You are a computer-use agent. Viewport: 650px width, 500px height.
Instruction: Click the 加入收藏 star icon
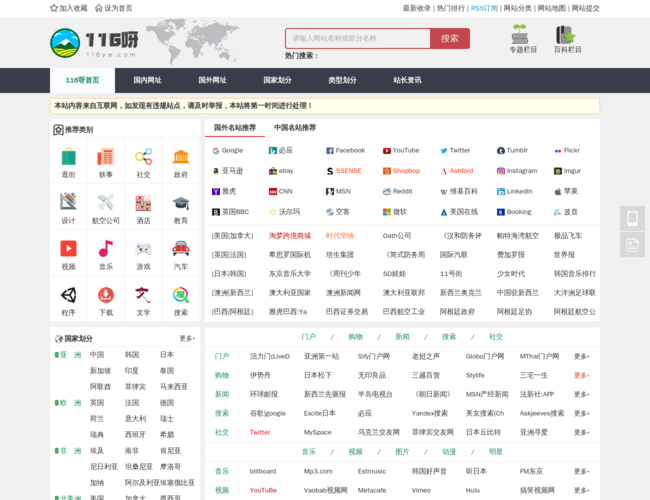tap(54, 8)
